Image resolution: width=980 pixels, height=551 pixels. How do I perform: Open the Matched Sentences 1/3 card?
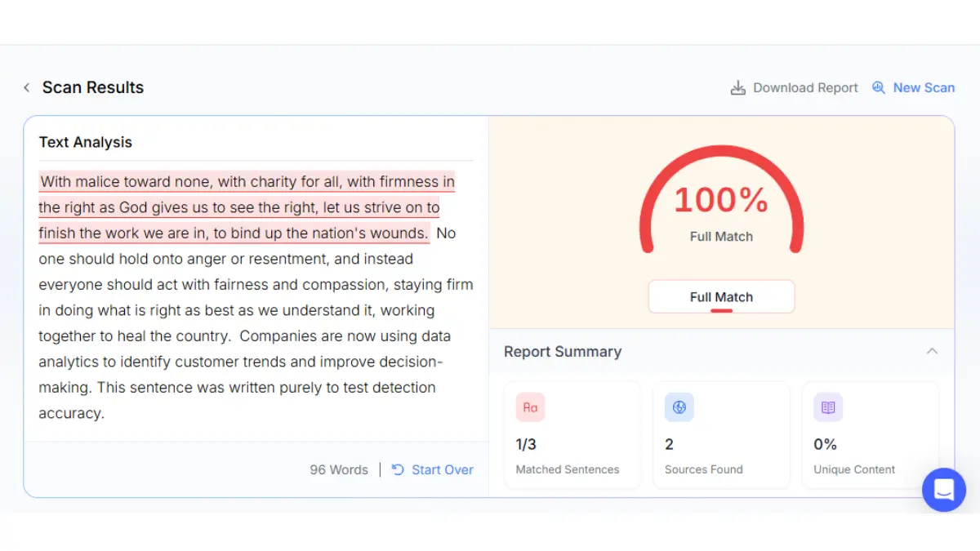[x=572, y=435]
